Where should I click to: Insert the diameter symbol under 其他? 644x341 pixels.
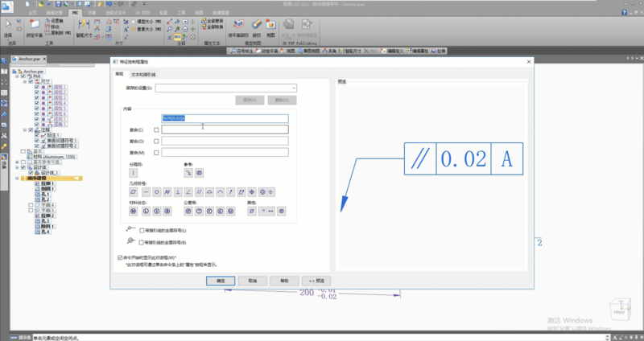pos(251,211)
